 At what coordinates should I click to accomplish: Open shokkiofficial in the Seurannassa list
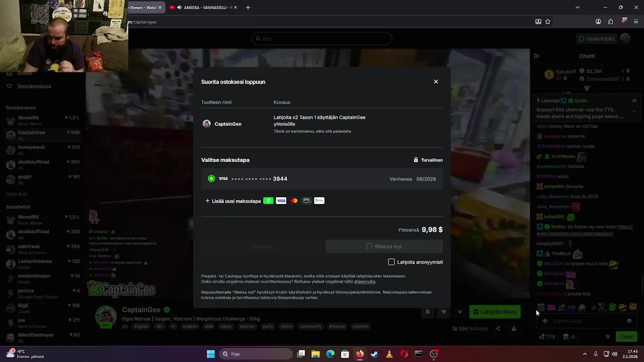pyautogui.click(x=43, y=164)
